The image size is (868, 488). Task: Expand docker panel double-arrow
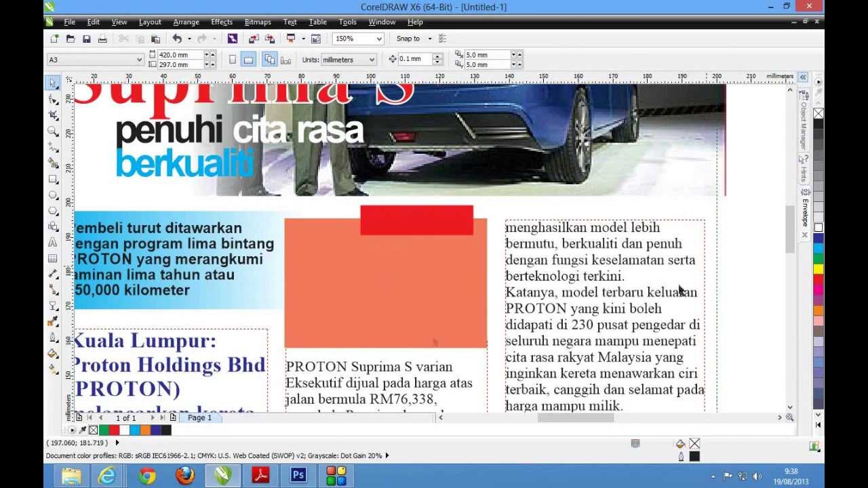(x=803, y=77)
